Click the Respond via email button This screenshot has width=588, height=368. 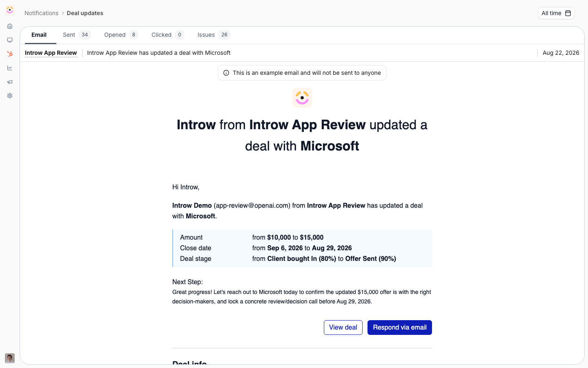click(x=400, y=328)
